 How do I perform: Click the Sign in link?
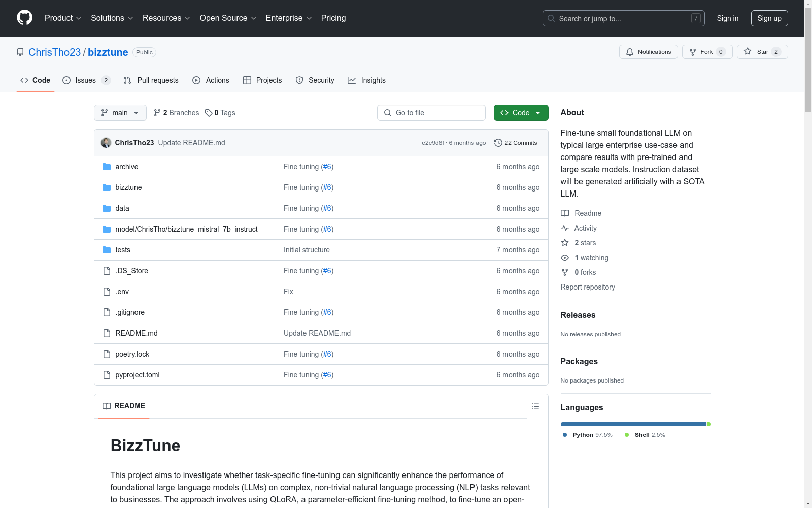point(727,18)
